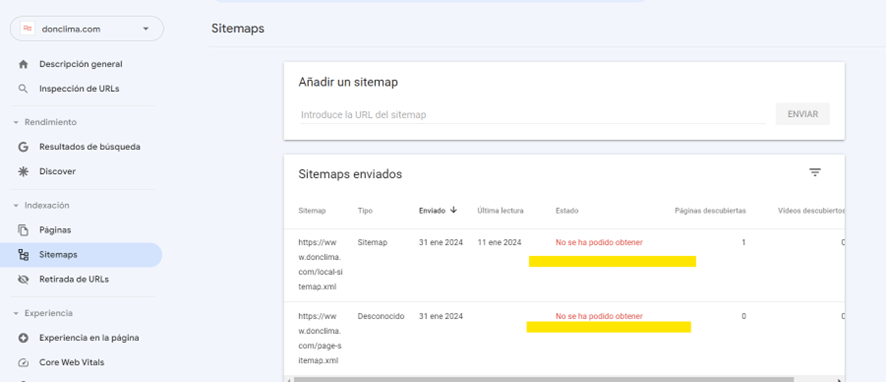Click the horizontal scrollbar under the table
Image resolution: width=886 pixels, height=382 pixels.
tap(544, 379)
